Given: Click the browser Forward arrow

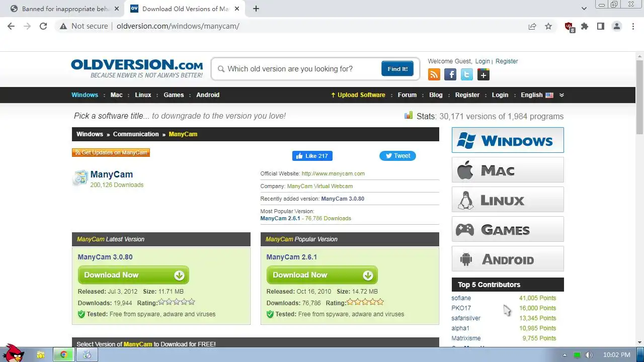Looking at the screenshot, I should [x=27, y=26].
